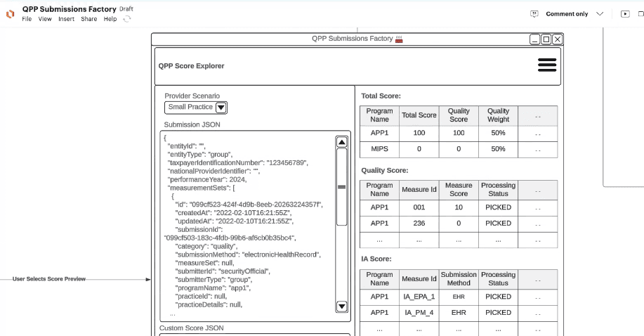The width and height of the screenshot is (644, 336).
Task: Click the Comment only mode label
Action: tap(567, 14)
